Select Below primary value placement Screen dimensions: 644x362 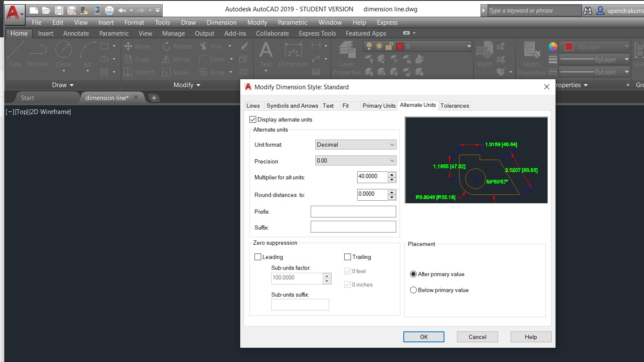[413, 290]
